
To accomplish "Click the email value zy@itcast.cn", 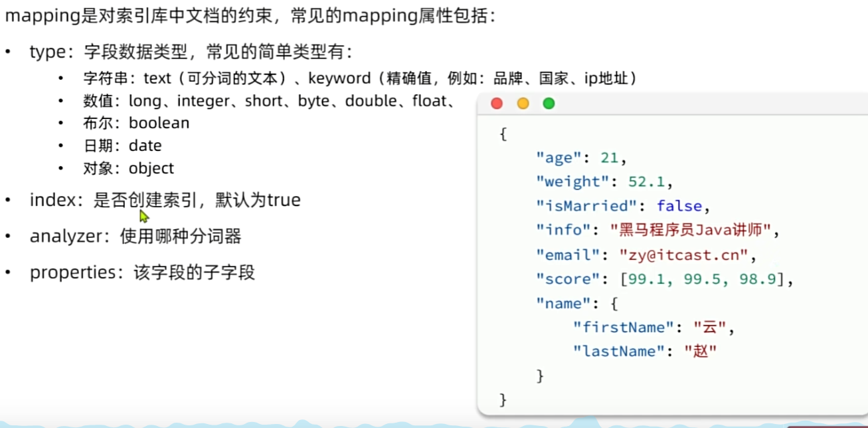I will point(683,255).
